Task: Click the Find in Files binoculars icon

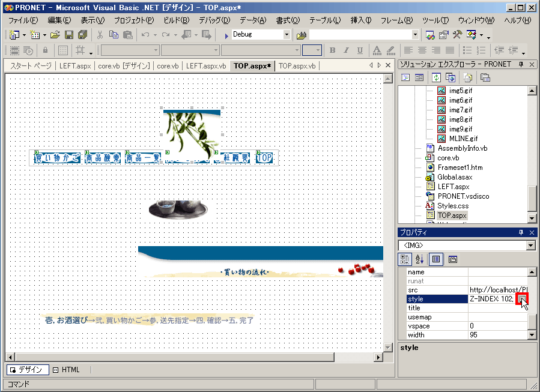Action: [x=302, y=34]
